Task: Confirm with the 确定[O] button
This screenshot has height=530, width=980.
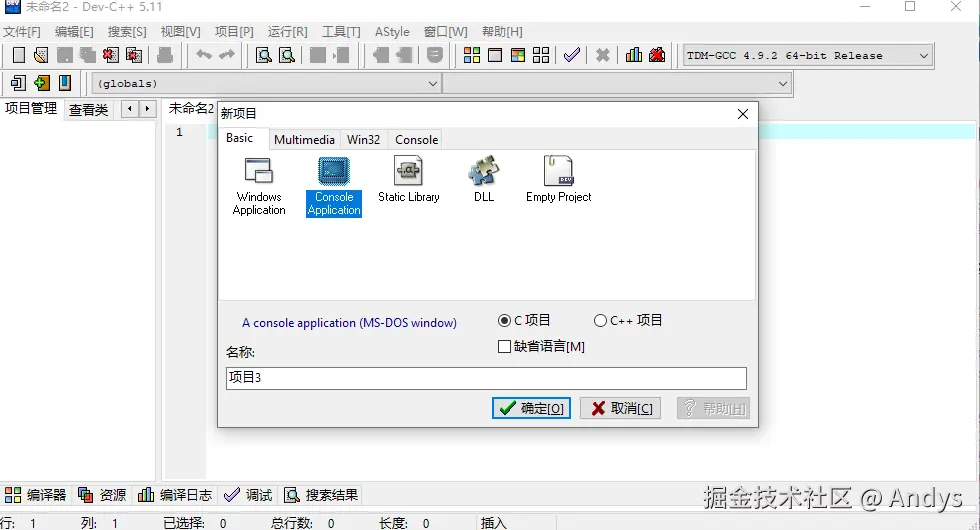Action: (531, 408)
